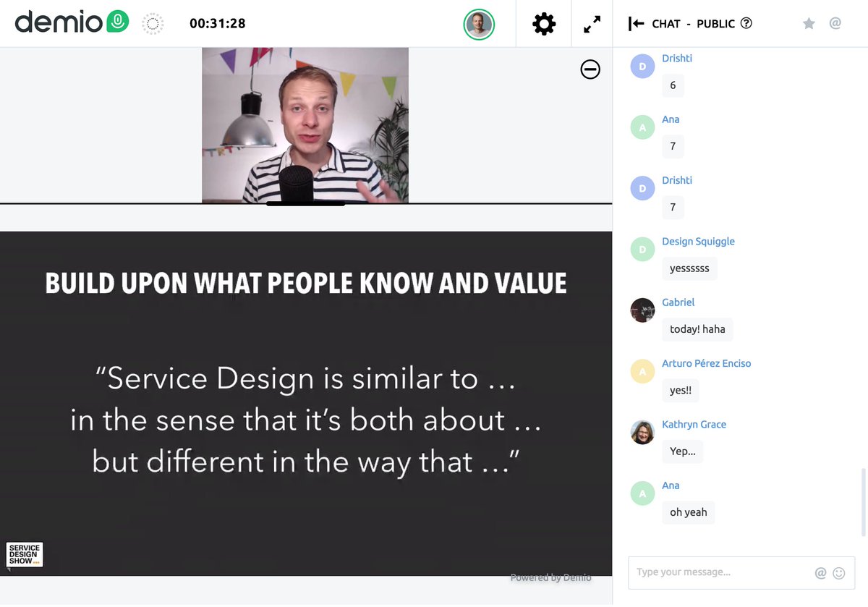The width and height of the screenshot is (868, 607).
Task: Select the 'Yep...' chat message
Action: 682,451
